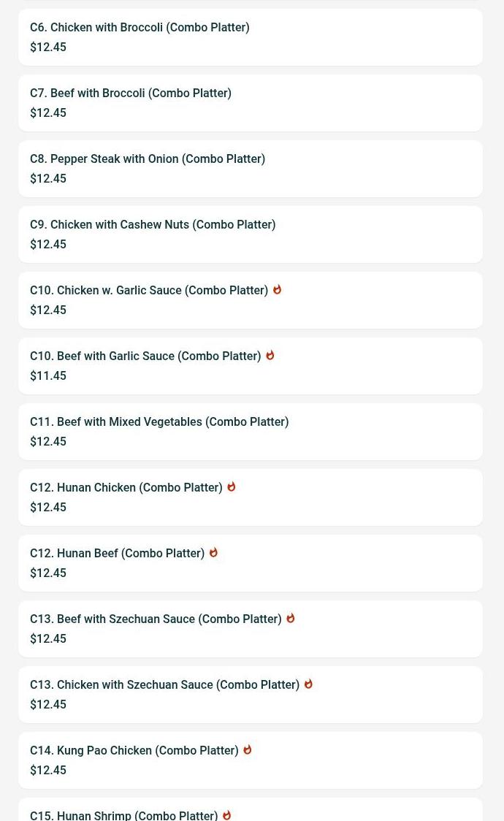Click spicy flame icon on Chicken w. Garlic Sauce
Screen dimensions: 504x821
tap(277, 290)
